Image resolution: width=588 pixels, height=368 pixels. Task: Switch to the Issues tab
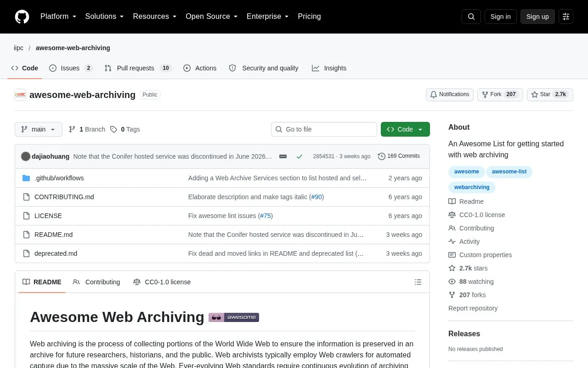click(71, 68)
